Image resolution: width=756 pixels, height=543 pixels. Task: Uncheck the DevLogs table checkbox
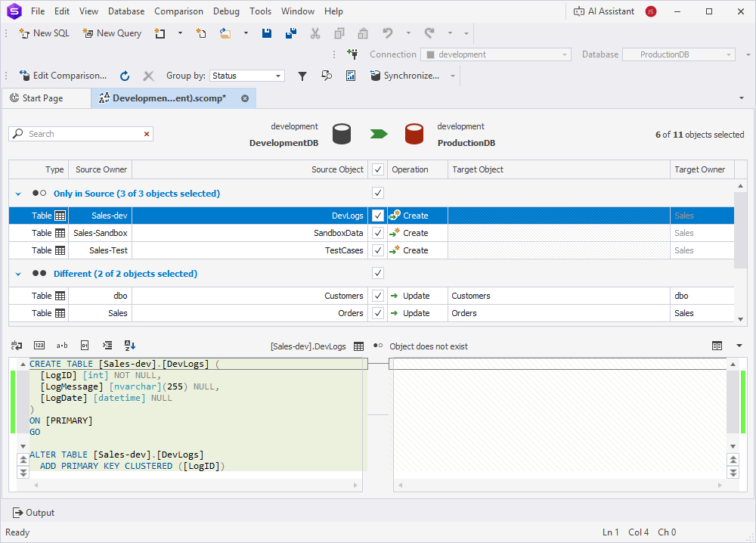click(377, 215)
